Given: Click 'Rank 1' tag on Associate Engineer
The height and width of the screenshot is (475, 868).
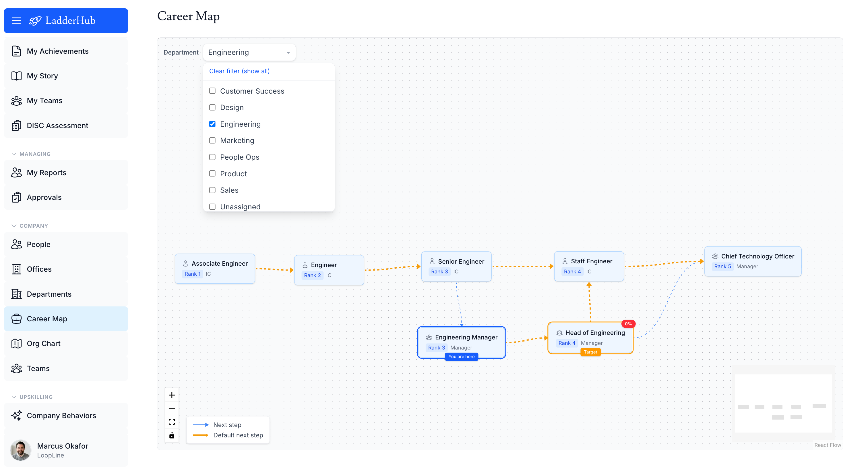Looking at the screenshot, I should click(x=192, y=274).
